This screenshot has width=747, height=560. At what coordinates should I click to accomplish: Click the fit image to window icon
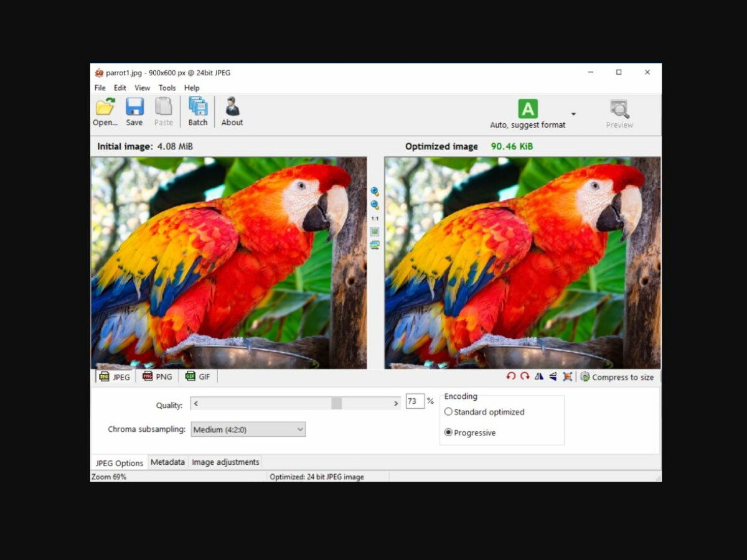point(374,232)
